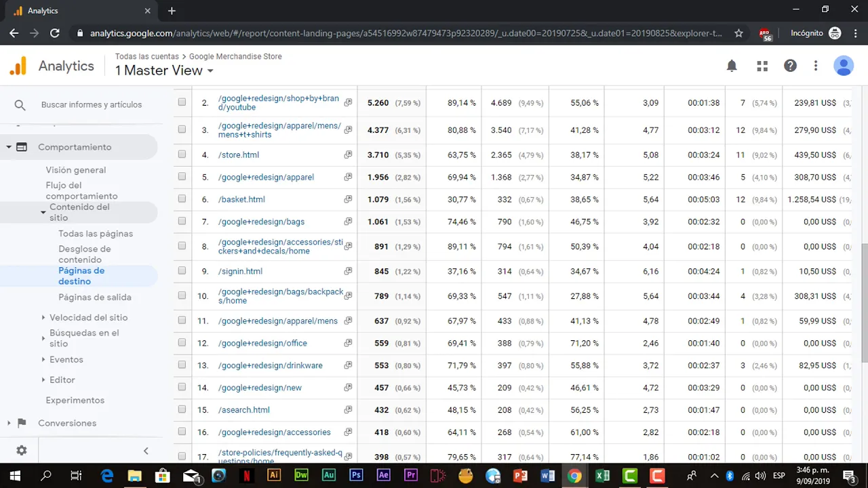This screenshot has height=488, width=868.
Task: Check the box for row 4 /store.html
Action: click(x=182, y=155)
